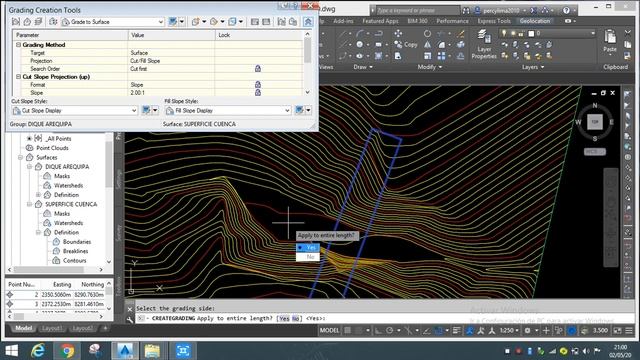Select the Arc tool in Draw panel
The width and height of the screenshot is (640, 360).
point(360,33)
